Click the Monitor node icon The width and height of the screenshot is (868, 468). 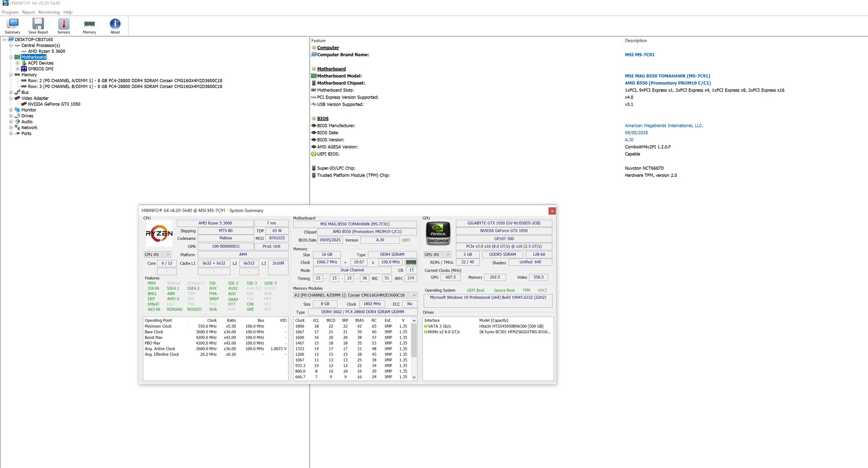(x=18, y=110)
